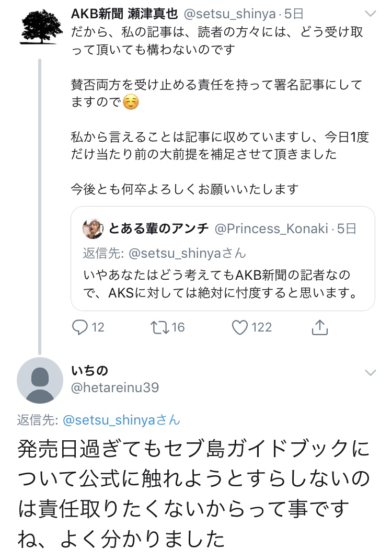This screenshot has width=392, height=560.
Task: Click quoted tweet's small profile avatar
Action: [x=93, y=228]
